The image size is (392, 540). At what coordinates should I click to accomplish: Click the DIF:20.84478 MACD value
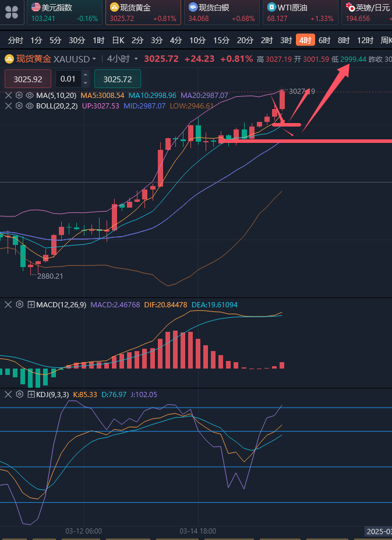(x=166, y=304)
